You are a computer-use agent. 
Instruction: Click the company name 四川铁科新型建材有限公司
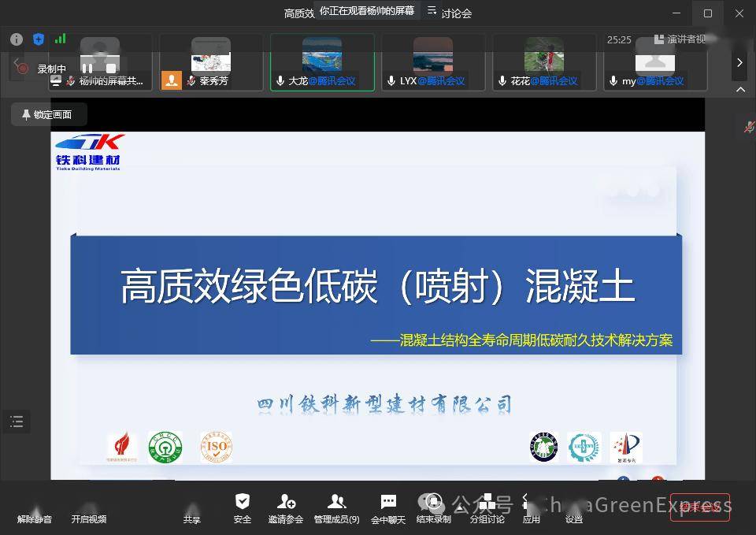(384, 404)
